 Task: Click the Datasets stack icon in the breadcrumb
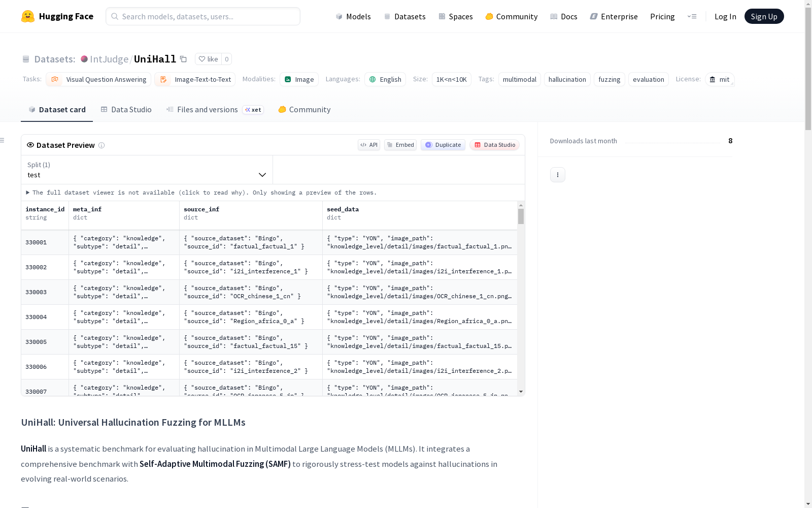pos(26,59)
